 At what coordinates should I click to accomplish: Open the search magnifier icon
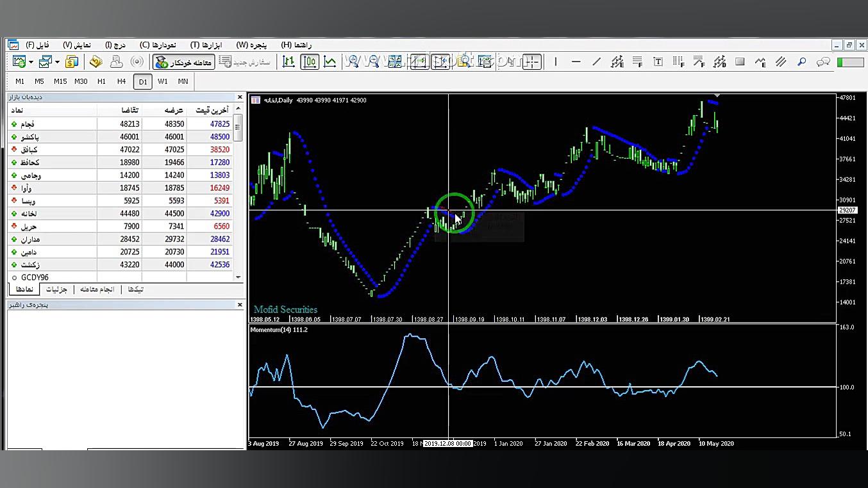point(801,61)
